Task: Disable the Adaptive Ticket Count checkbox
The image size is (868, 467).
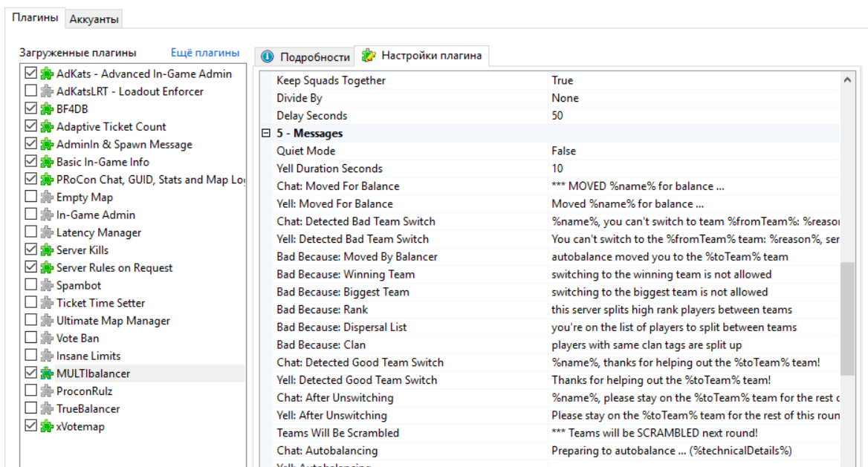Action: pyautogui.click(x=30, y=127)
